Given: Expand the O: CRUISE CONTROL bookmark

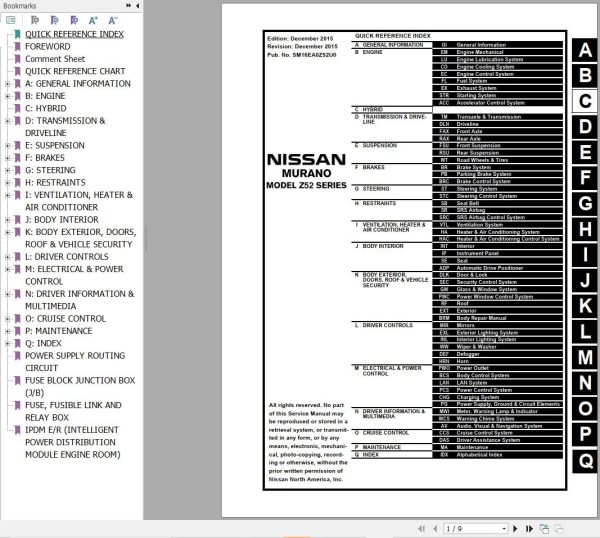Looking at the screenshot, I should click(x=8, y=318).
